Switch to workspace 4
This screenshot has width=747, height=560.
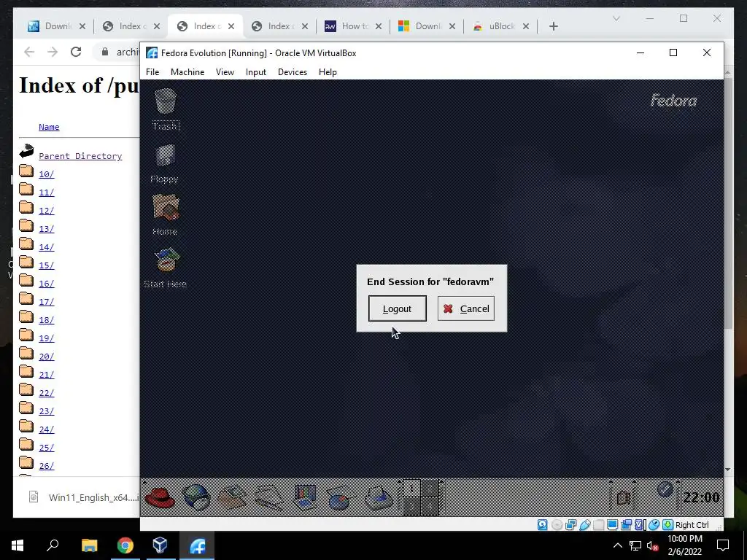429,506
